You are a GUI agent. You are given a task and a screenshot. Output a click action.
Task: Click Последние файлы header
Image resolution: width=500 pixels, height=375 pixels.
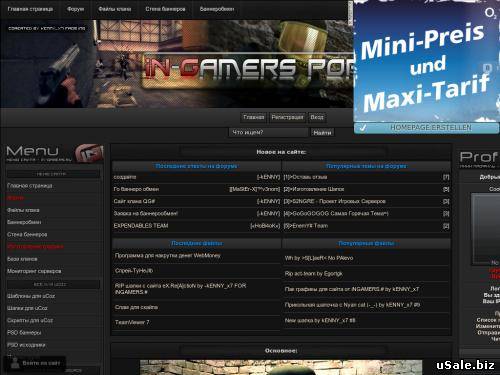197,243
